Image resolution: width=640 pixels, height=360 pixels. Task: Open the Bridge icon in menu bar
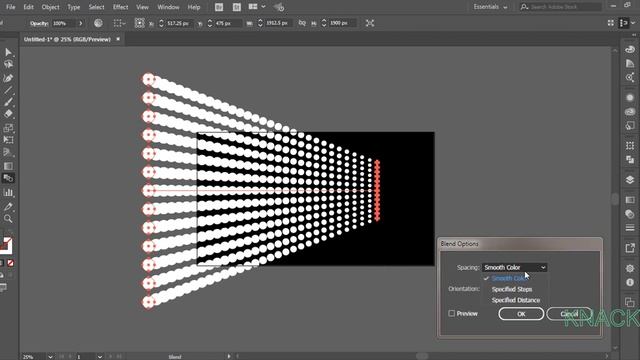[x=219, y=7]
